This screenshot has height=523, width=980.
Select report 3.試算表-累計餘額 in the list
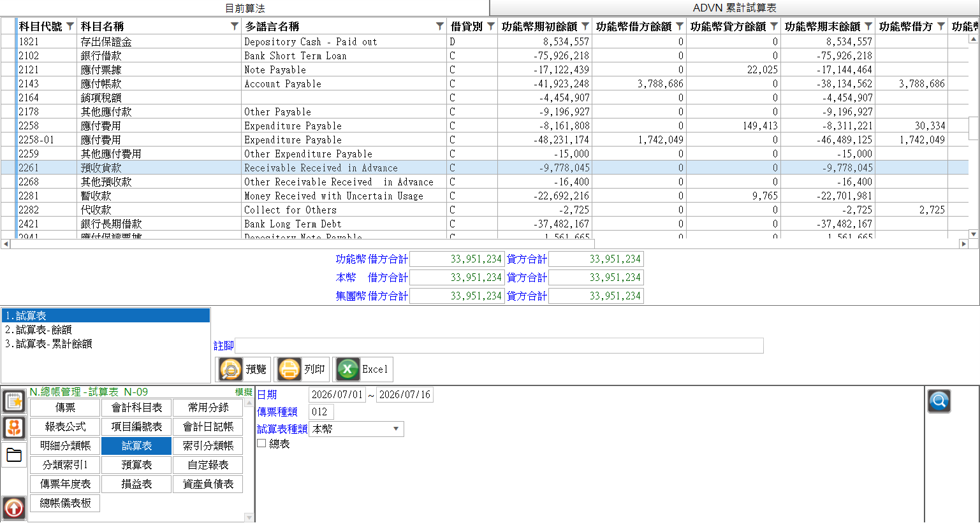click(106, 343)
